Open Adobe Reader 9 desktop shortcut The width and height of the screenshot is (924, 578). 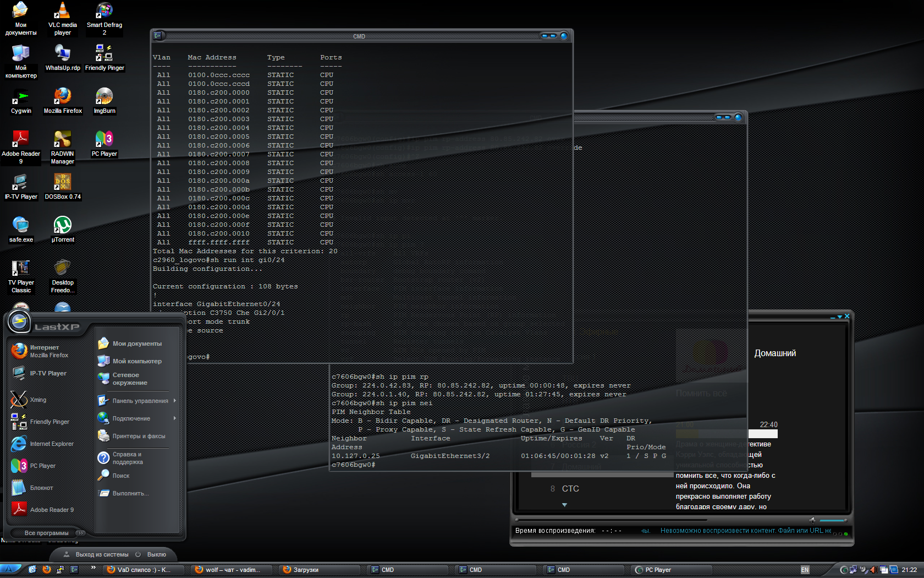tap(21, 147)
